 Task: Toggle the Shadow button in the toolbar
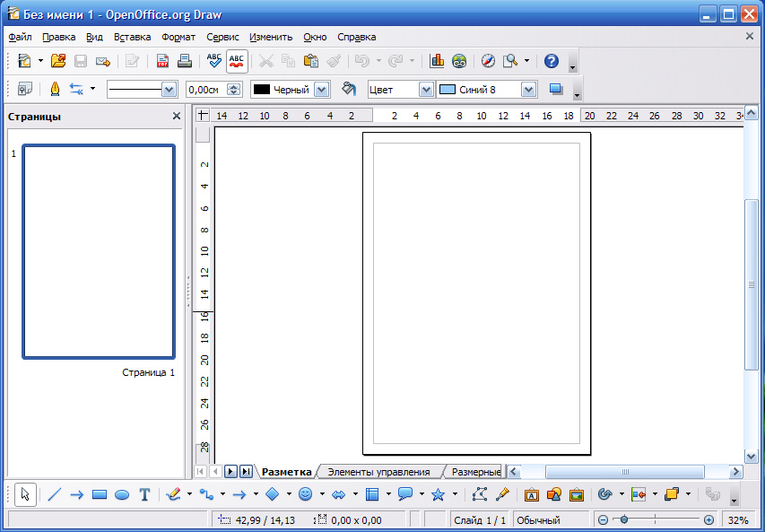(555, 90)
